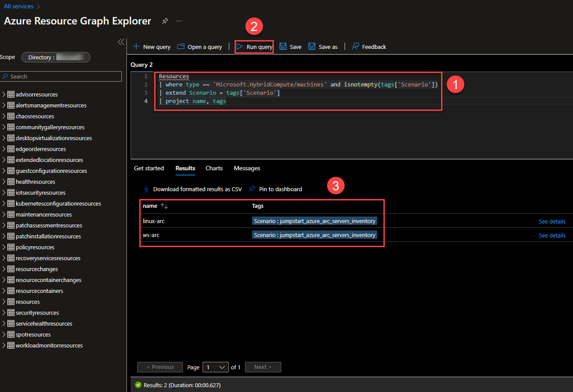
Task: Sort results by the name column arrows
Action: pos(164,206)
